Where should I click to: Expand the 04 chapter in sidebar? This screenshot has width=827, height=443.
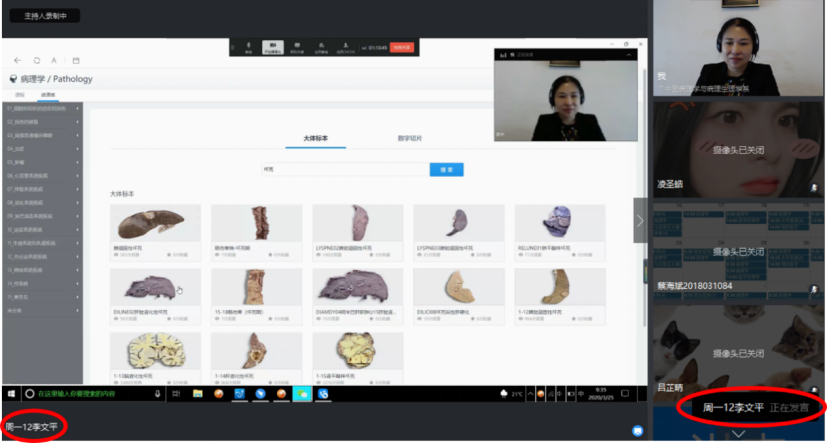(x=42, y=149)
